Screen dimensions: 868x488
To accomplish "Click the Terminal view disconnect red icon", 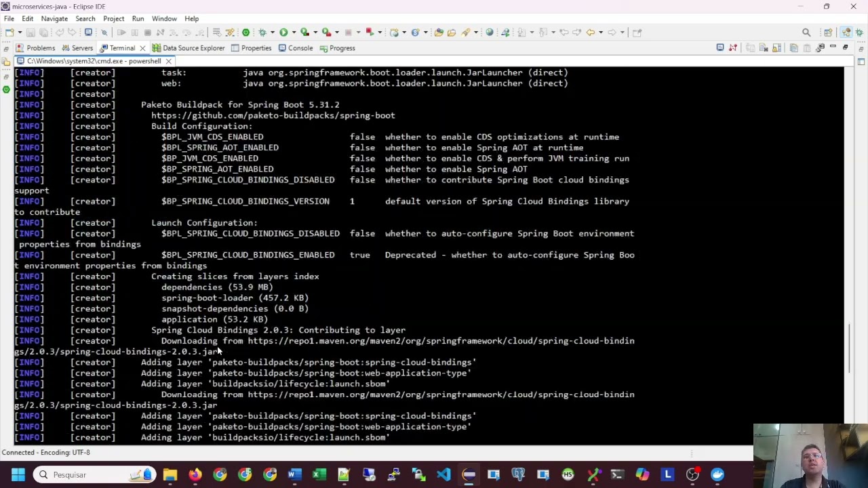I will pyautogui.click(x=732, y=47).
